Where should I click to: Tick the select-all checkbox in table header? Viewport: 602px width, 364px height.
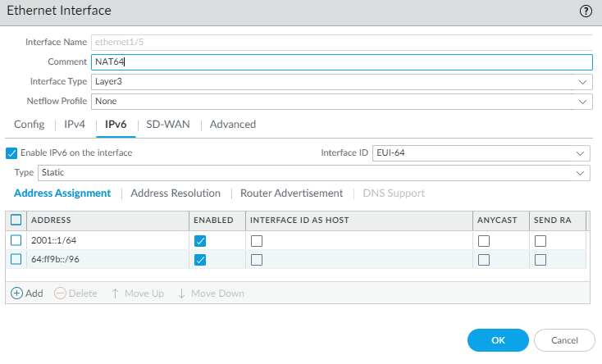click(16, 220)
